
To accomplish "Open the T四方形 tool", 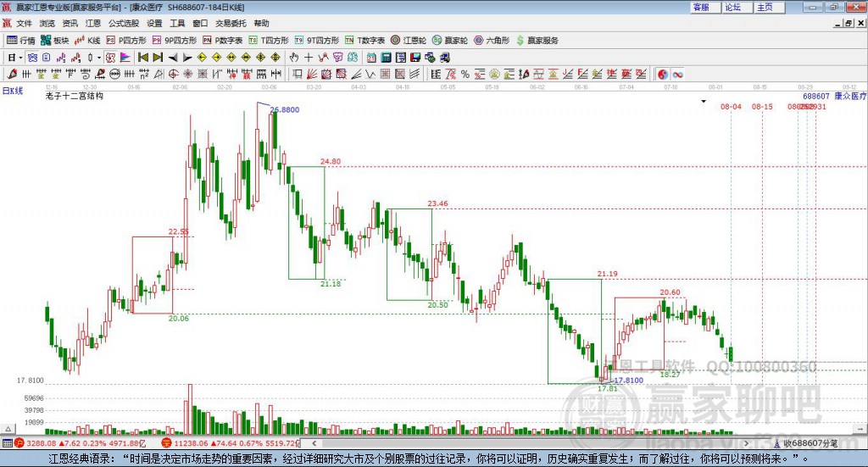I will (269, 41).
